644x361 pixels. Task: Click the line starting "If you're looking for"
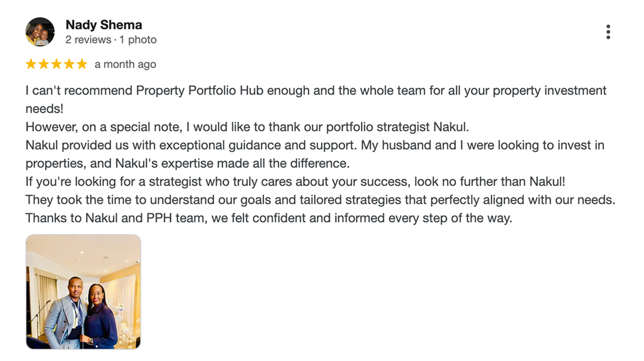pyautogui.click(x=295, y=182)
